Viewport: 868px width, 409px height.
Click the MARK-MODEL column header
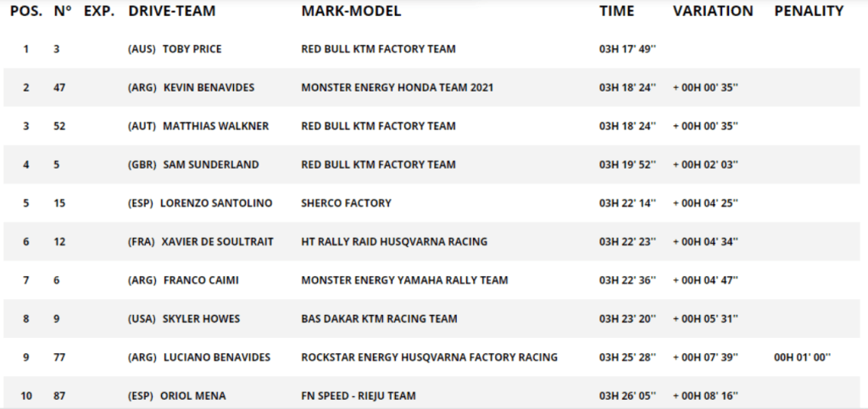click(351, 11)
